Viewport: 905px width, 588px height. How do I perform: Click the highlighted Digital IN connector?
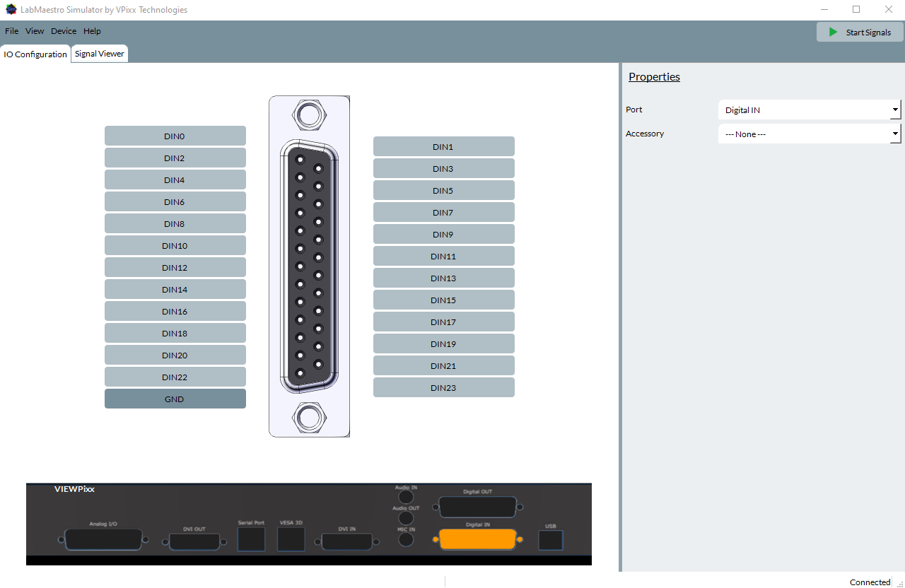coord(477,540)
